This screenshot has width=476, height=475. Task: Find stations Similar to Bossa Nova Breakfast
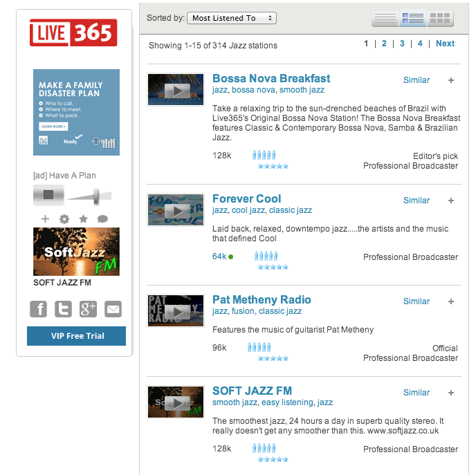416,80
